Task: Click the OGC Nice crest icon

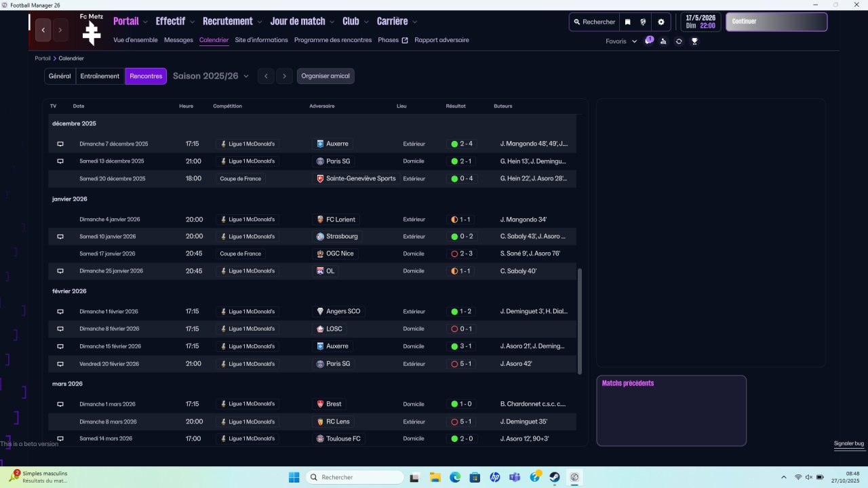Action: coord(320,253)
